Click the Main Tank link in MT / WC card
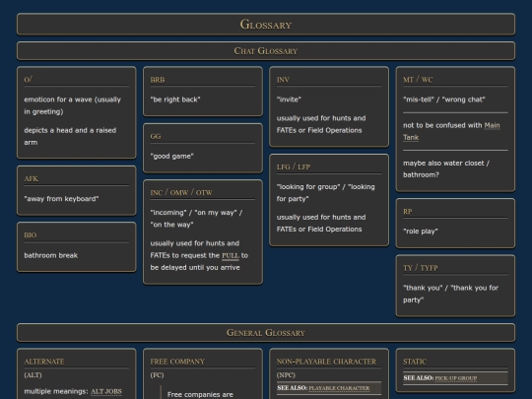This screenshot has height=399, width=532. [451, 131]
